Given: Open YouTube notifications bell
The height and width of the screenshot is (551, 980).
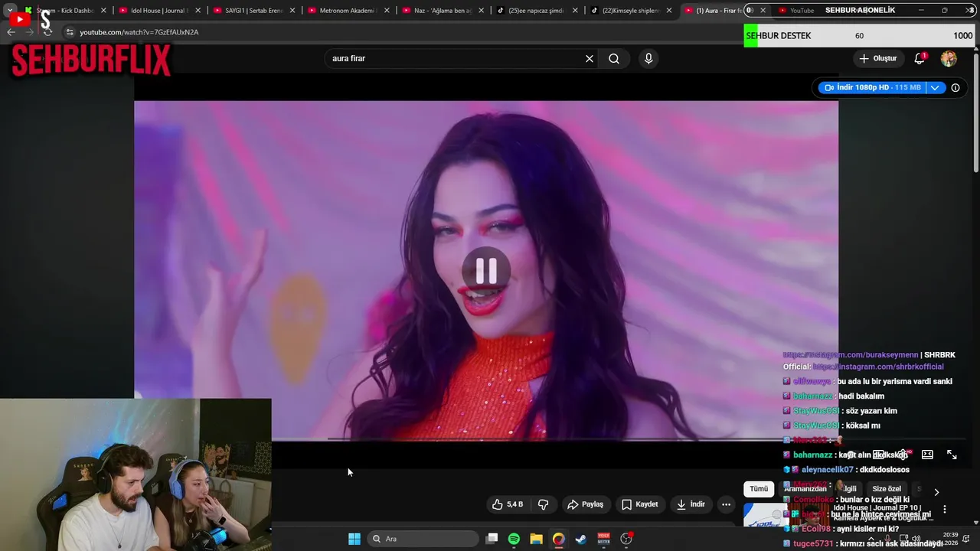Looking at the screenshot, I should click(920, 59).
